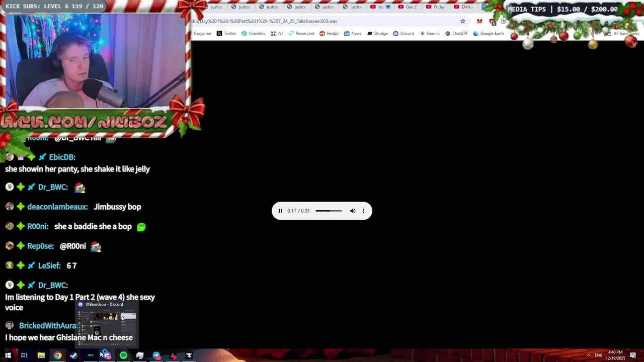Switch to the Miku YouTube tab

pyautogui.click(x=463, y=7)
